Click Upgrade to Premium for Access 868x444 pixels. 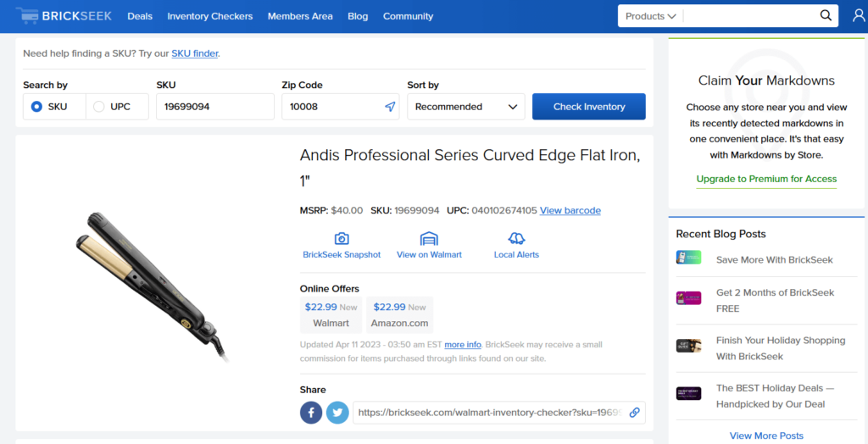(x=766, y=179)
